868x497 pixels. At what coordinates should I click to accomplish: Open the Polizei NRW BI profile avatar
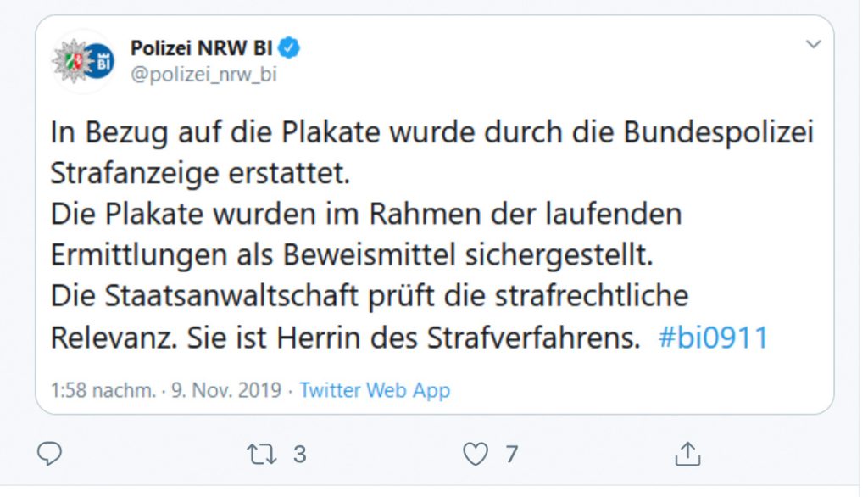click(x=82, y=61)
